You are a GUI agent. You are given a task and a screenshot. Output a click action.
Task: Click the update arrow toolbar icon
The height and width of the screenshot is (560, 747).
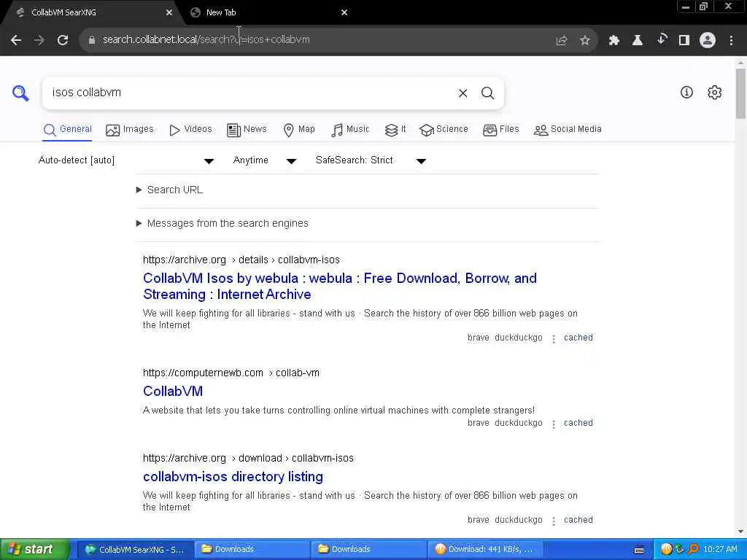click(x=661, y=39)
